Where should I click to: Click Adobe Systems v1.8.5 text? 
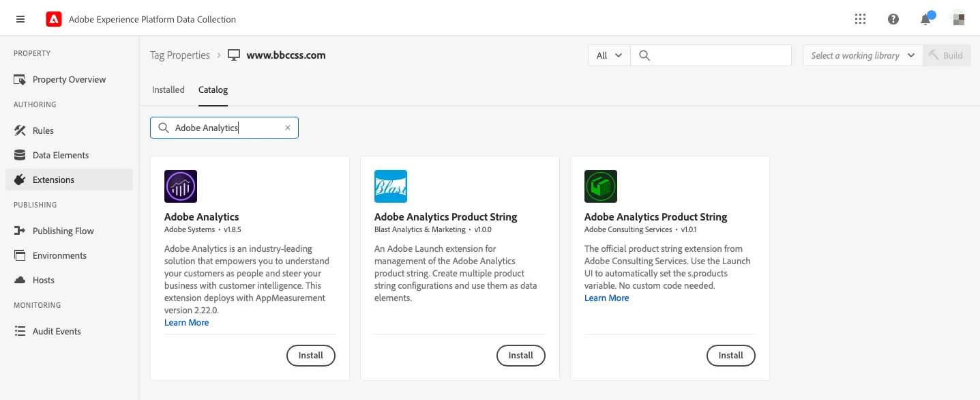203,229
